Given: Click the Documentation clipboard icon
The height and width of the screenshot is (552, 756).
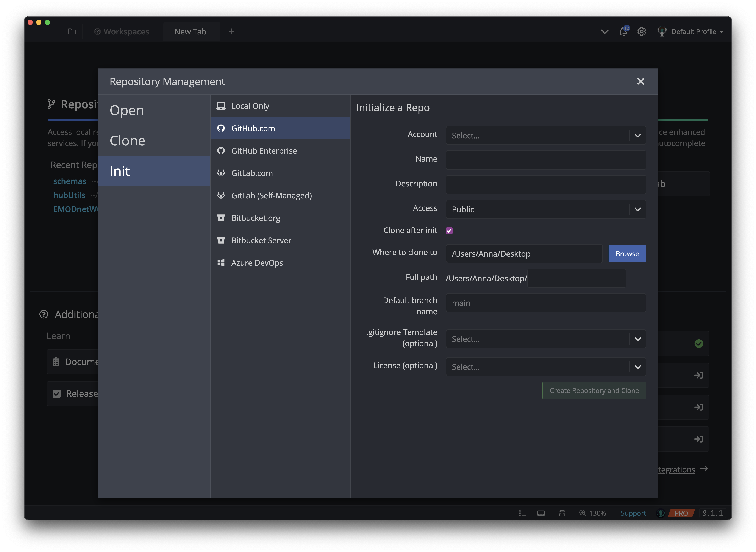Looking at the screenshot, I should 56,362.
